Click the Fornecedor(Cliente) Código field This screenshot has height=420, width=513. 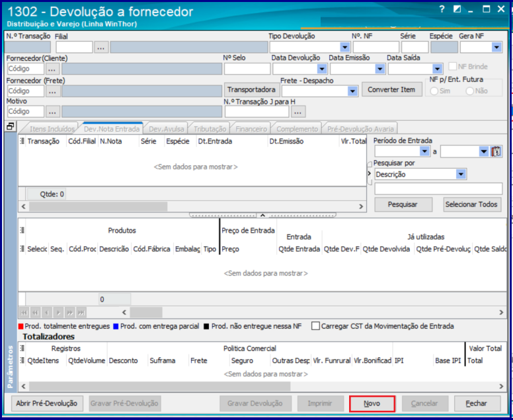pos(26,69)
